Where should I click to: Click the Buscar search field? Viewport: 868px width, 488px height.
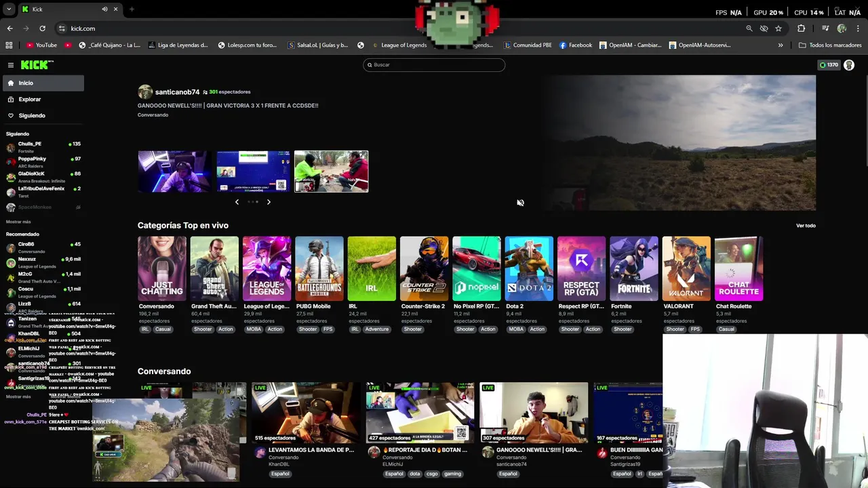(x=434, y=64)
